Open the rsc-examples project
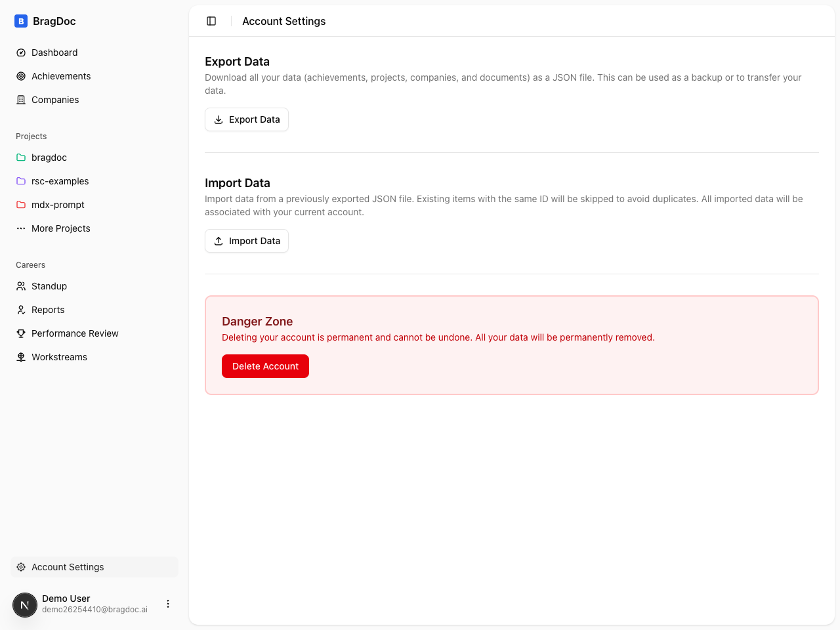The height and width of the screenshot is (630, 840). click(x=60, y=181)
